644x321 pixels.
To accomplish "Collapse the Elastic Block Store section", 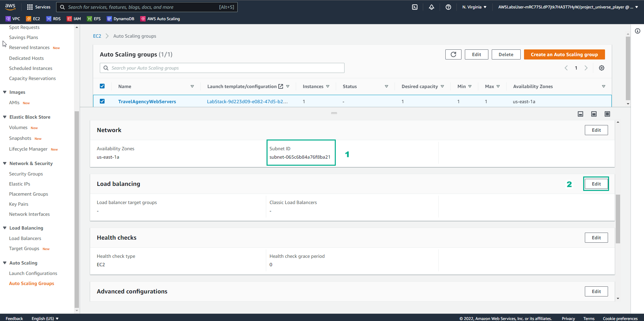I will (x=5, y=117).
